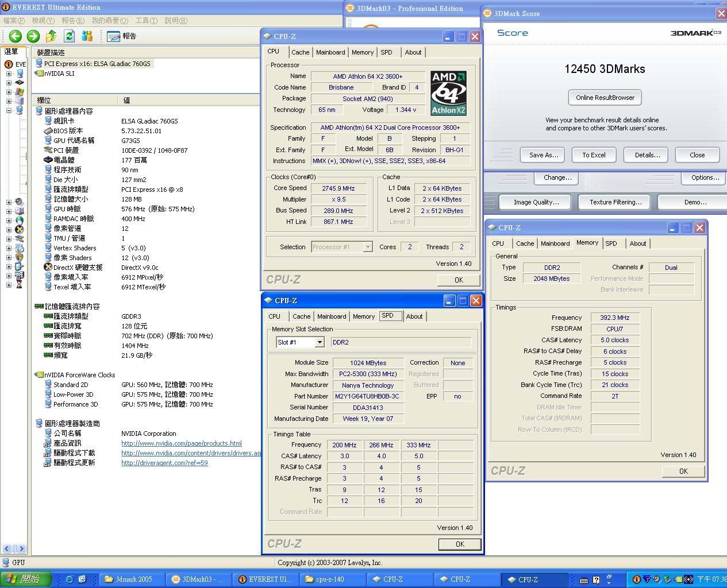Open the Processor #1 selection dropdown
The width and height of the screenshot is (727, 588).
pos(368,247)
